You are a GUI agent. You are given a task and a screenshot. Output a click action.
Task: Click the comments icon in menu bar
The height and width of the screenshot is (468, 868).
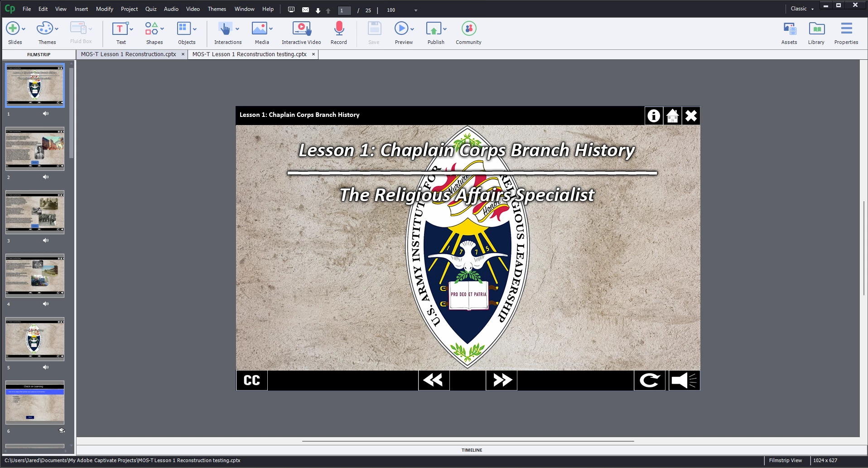291,10
